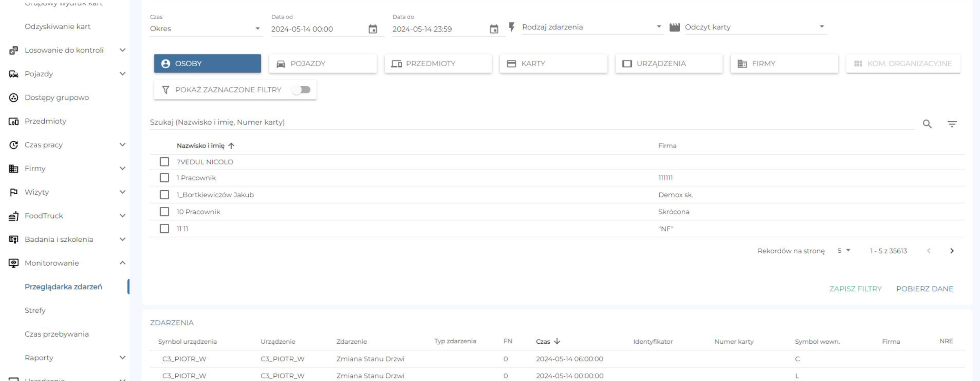
Task: Collapse the Monitorowanie section chevron
Action: pos(122,263)
